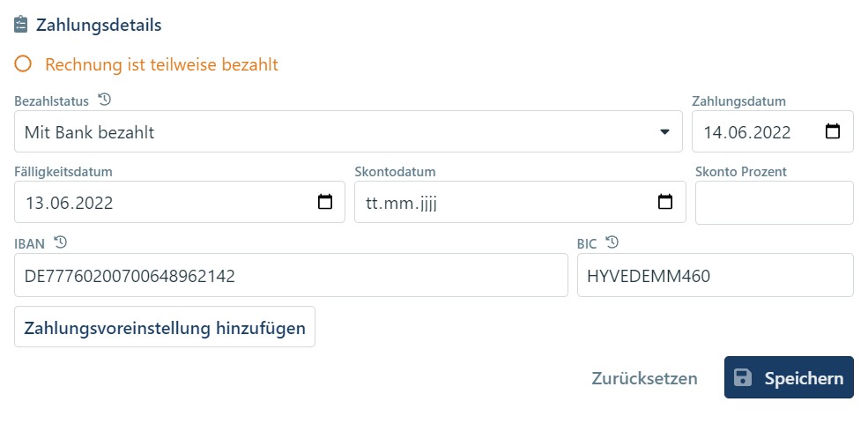868x424 pixels.
Task: Click into the Skonto Prozent field
Action: pyautogui.click(x=774, y=203)
